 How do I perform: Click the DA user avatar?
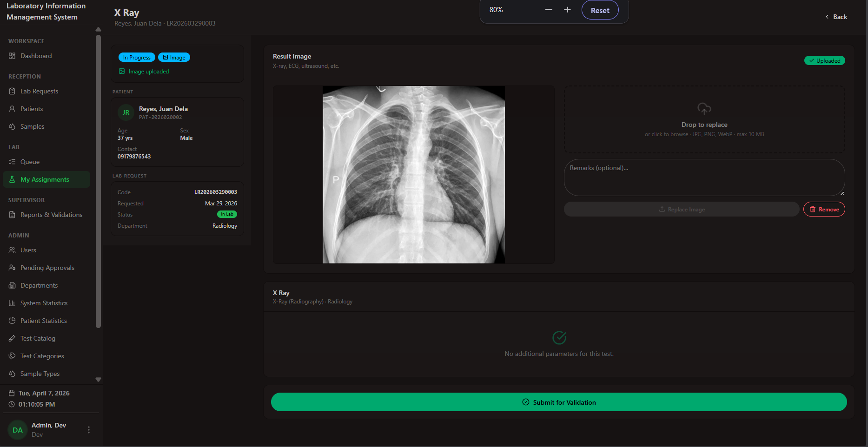click(18, 430)
